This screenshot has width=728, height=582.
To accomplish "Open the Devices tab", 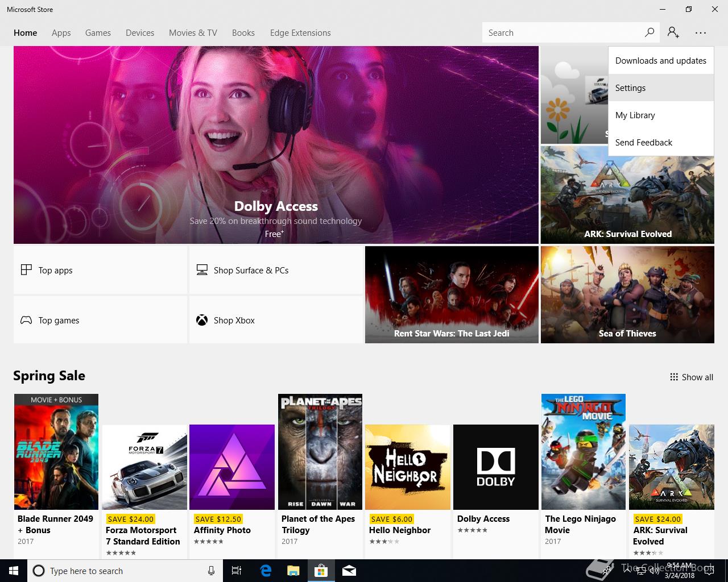I will [140, 33].
